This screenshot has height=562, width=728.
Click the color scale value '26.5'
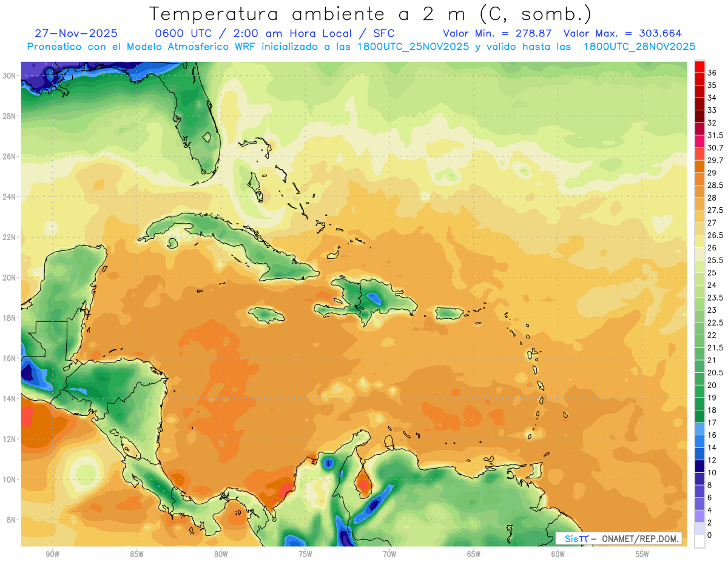tap(715, 235)
